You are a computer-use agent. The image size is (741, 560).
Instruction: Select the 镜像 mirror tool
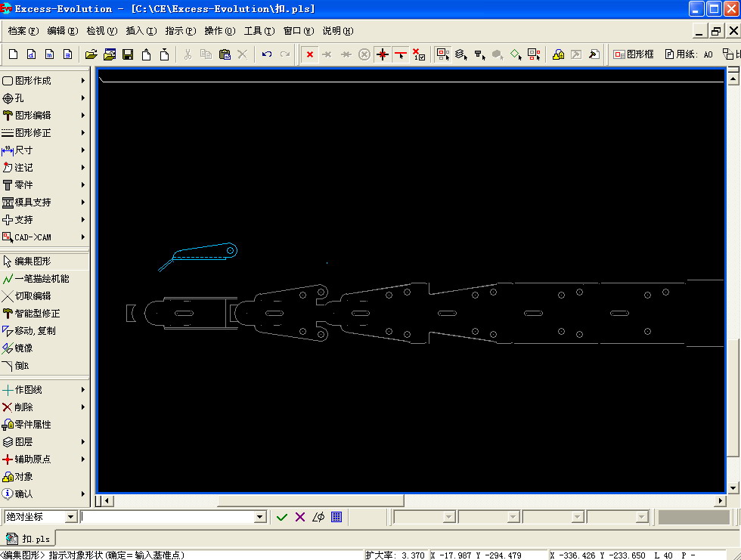tap(45, 348)
